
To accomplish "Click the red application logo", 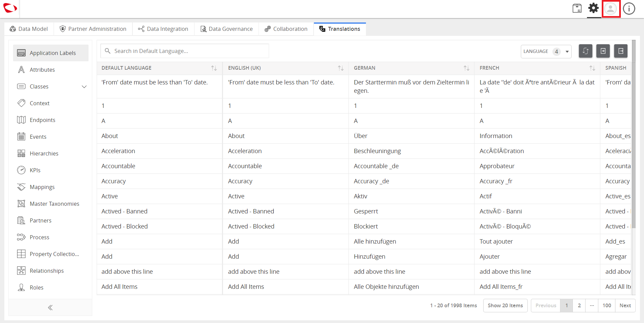I will (x=10, y=8).
